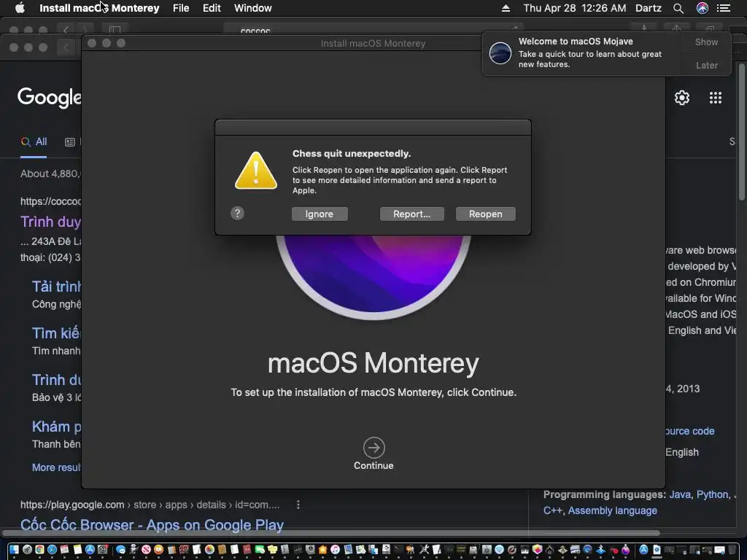Click the C++ link
This screenshot has height=560, width=747.
[553, 510]
